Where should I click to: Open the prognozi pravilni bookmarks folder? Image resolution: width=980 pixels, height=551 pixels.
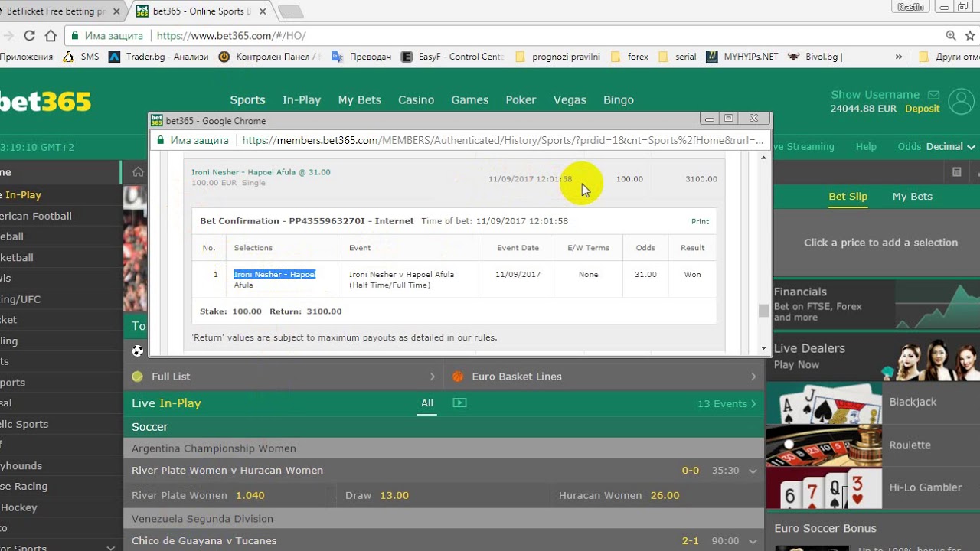(x=558, y=57)
